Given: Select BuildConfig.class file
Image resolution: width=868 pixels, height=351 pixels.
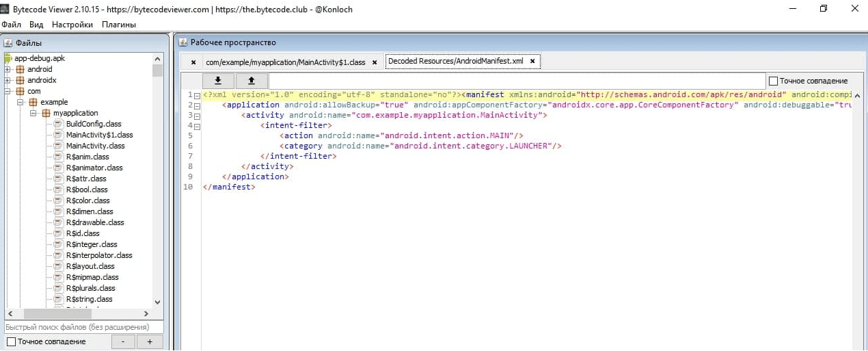Looking at the screenshot, I should click(94, 124).
